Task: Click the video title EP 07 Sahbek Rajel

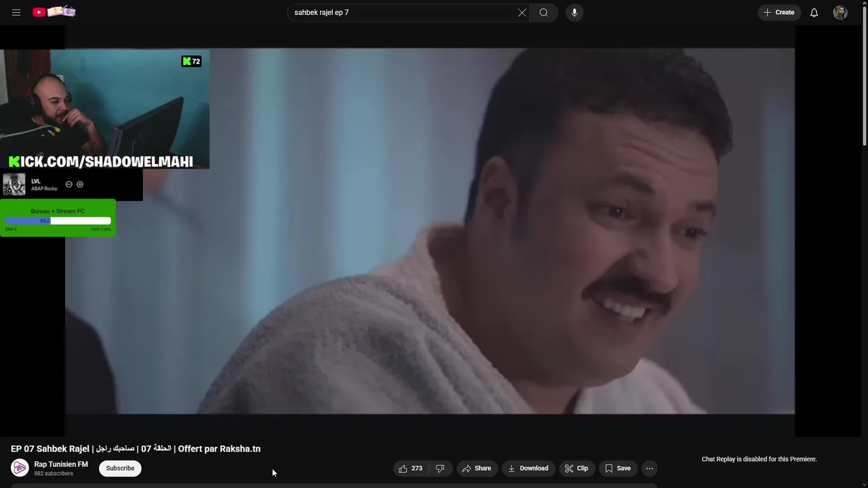Action: (136, 449)
